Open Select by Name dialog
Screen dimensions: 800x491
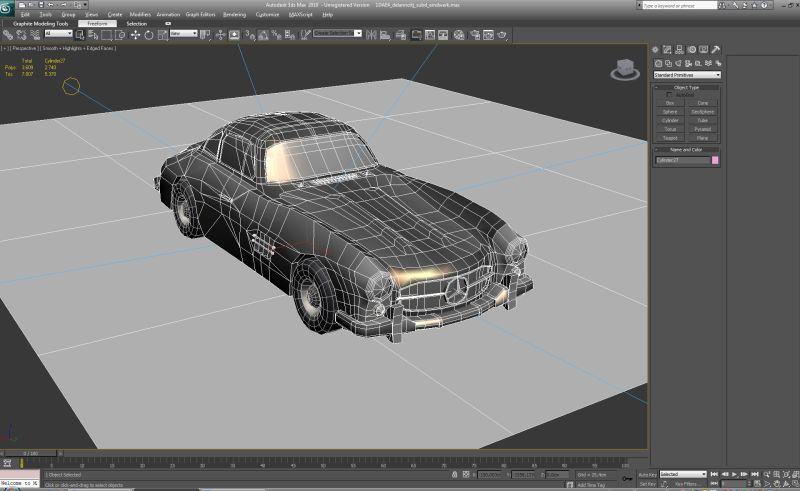click(x=93, y=35)
